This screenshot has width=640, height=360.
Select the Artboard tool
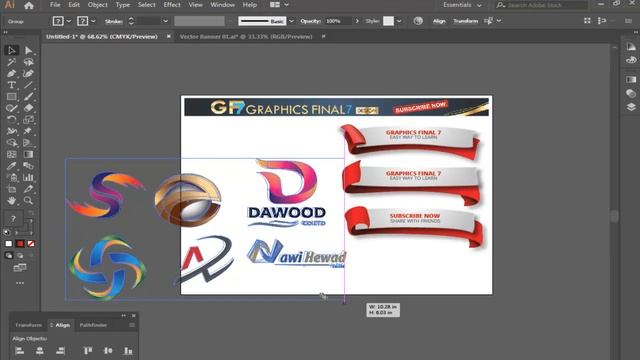click(11, 189)
